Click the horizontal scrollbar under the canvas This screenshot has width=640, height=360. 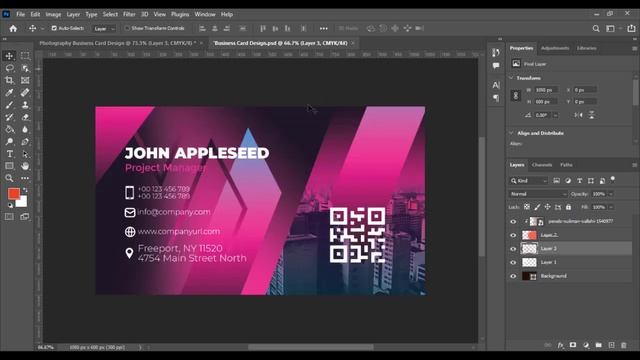pos(311,347)
